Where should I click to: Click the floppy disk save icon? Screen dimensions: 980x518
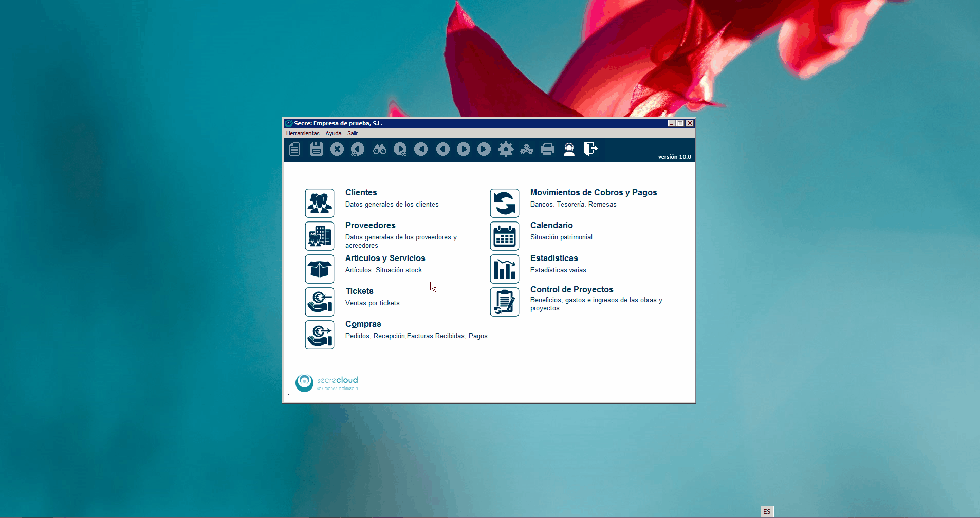click(316, 149)
